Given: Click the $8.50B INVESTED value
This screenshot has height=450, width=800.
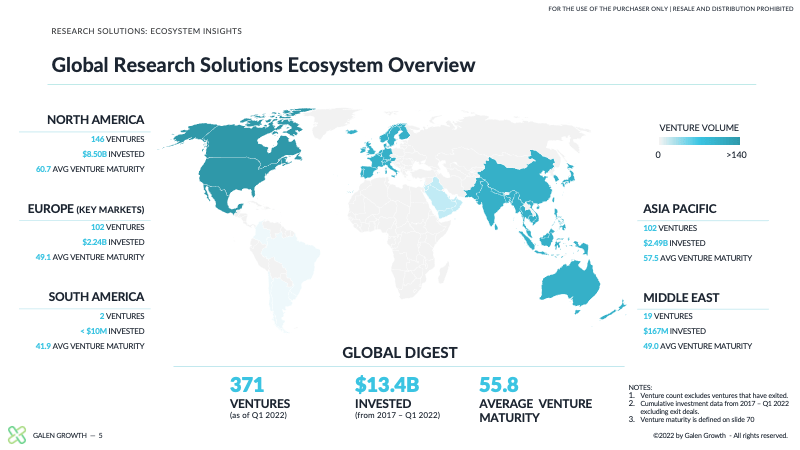Looking at the screenshot, I should coord(113,154).
